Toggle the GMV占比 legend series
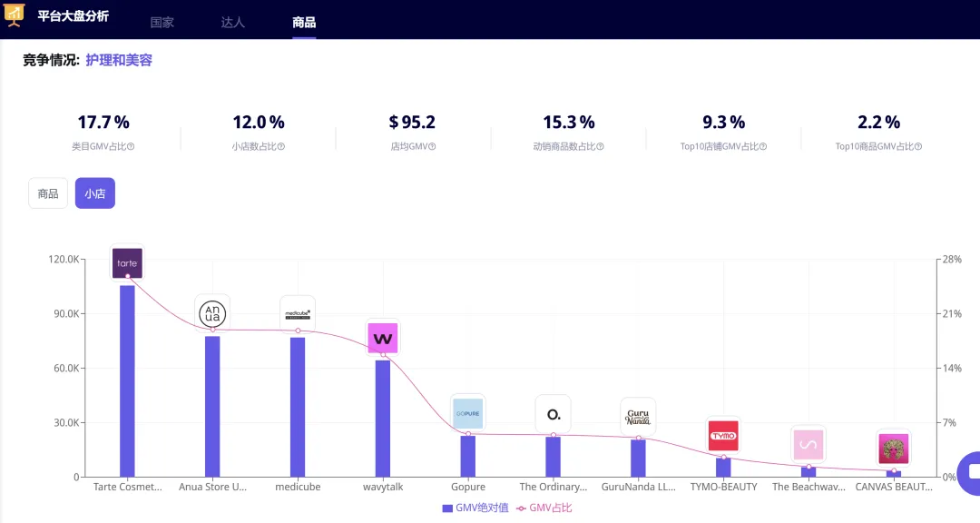 click(x=544, y=508)
